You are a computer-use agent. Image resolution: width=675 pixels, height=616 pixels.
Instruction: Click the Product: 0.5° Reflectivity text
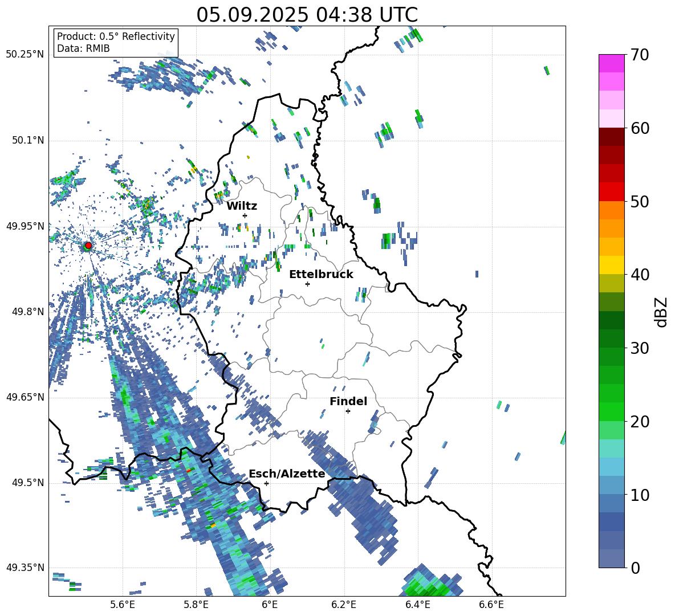pos(116,36)
